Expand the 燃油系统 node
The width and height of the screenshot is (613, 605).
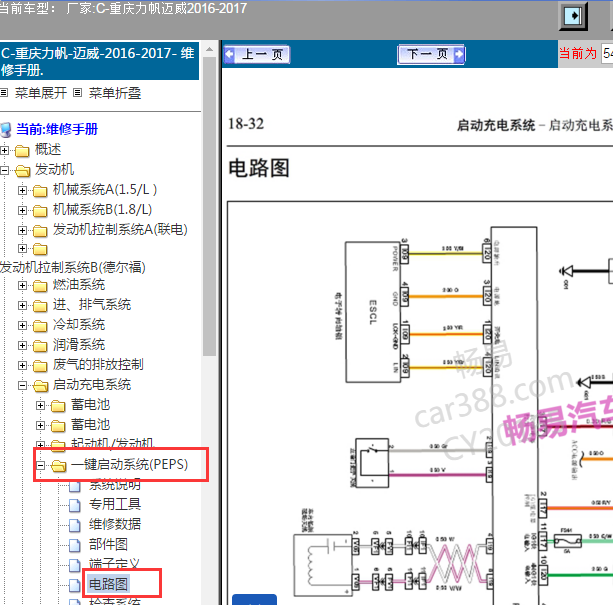tap(22, 286)
